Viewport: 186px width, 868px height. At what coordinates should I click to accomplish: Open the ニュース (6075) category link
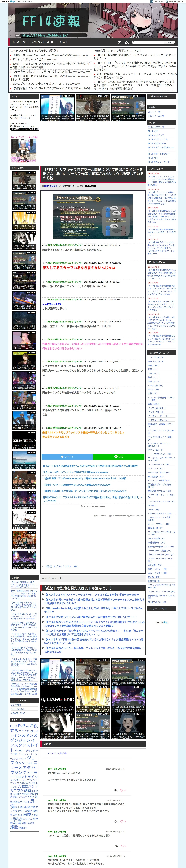pyautogui.click(x=156, y=357)
